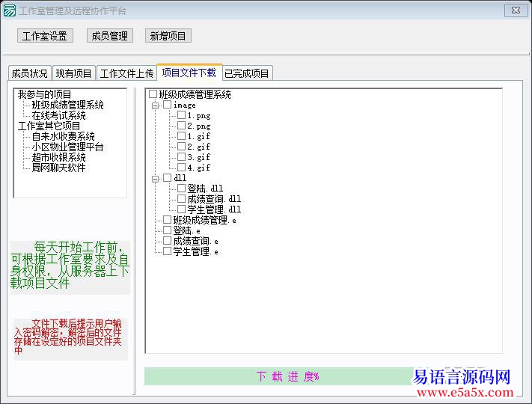Tick the 1.png checkbox
This screenshot has height=404, width=532.
[x=182, y=115]
